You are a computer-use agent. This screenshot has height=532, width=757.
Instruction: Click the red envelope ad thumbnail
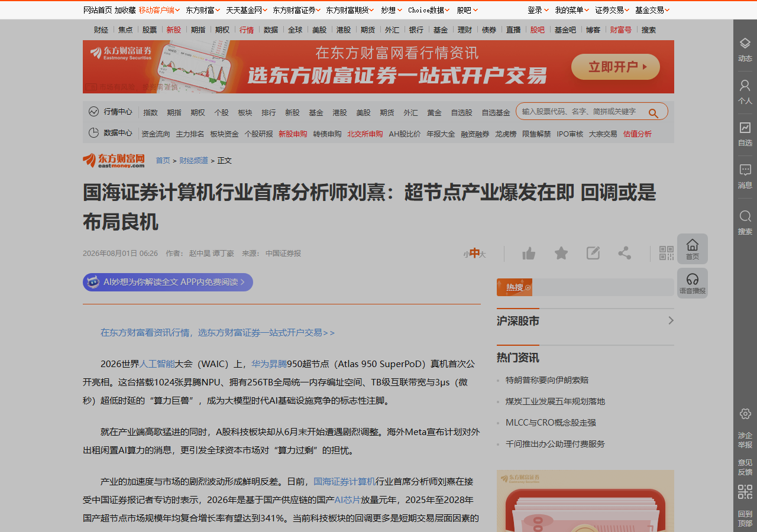(x=585, y=501)
